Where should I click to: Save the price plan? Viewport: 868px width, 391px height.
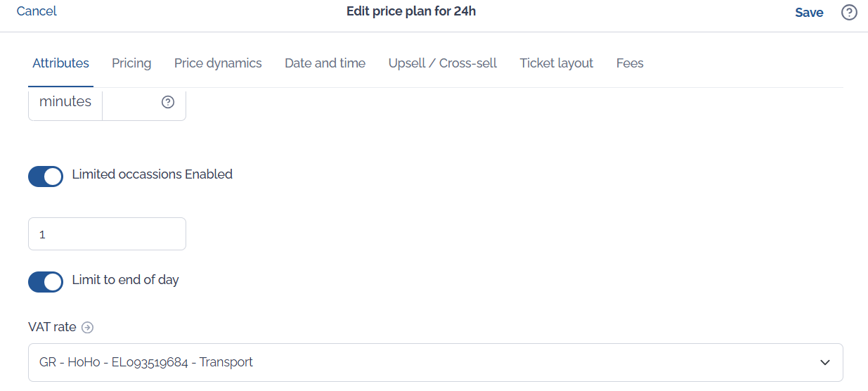point(809,13)
